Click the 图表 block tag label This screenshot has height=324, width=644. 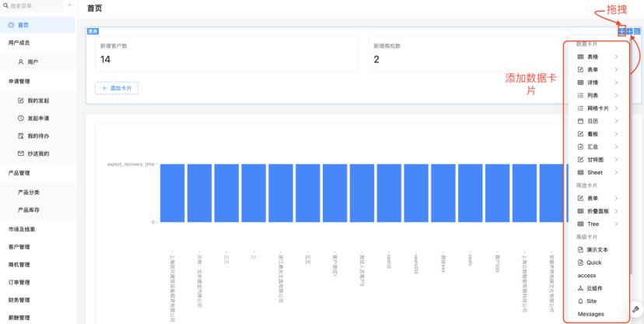coord(93,31)
